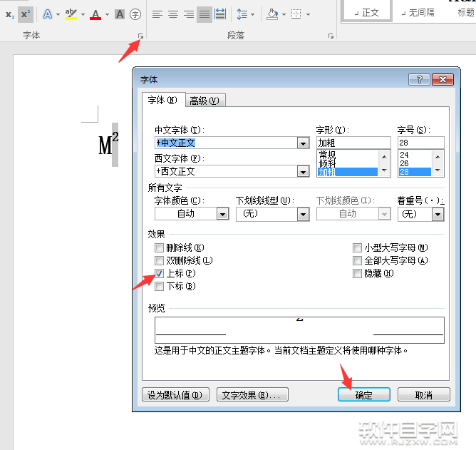
Task: Uncheck the superscript checkbox
Action: (159, 273)
